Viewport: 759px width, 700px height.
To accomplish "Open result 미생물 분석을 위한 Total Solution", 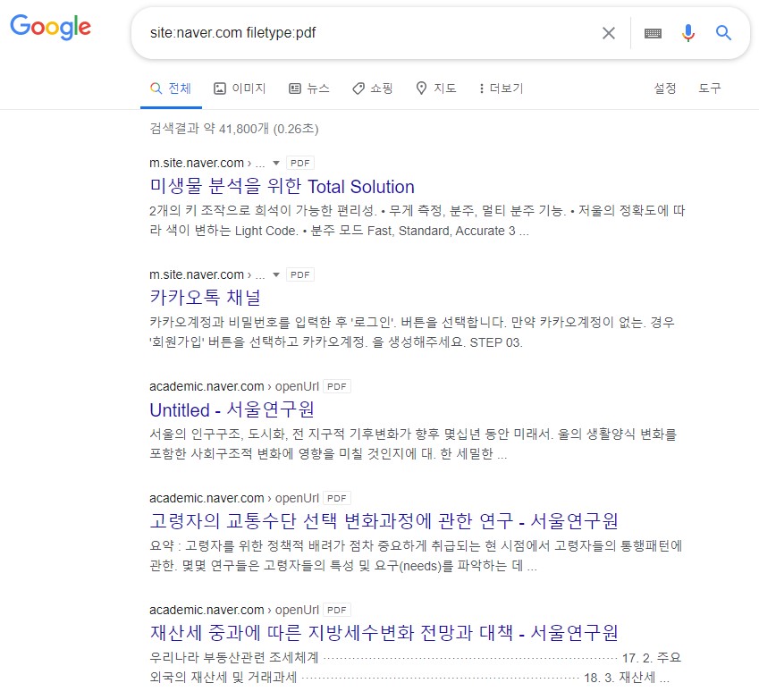I will click(x=283, y=187).
